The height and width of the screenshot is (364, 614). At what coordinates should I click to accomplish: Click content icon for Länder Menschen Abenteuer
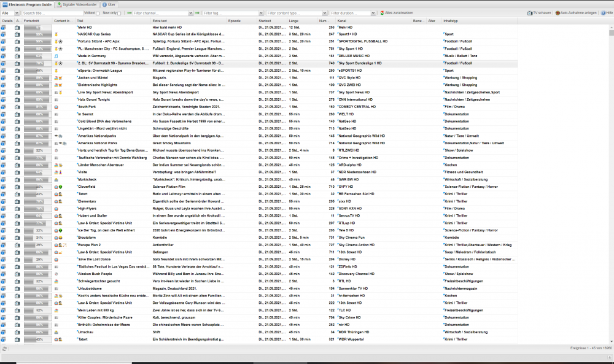(x=58, y=165)
